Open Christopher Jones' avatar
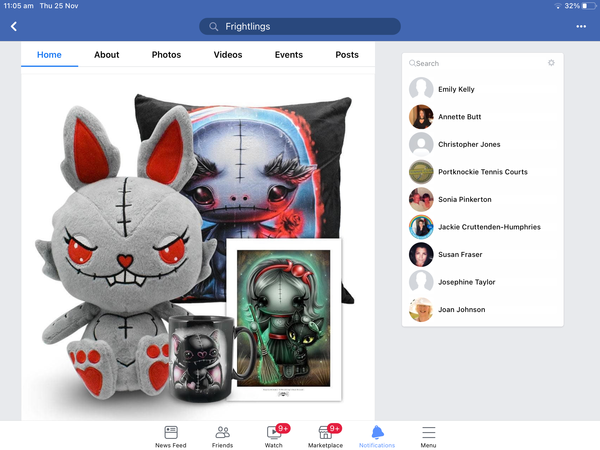Viewport: 600px width, 450px height. tap(421, 144)
